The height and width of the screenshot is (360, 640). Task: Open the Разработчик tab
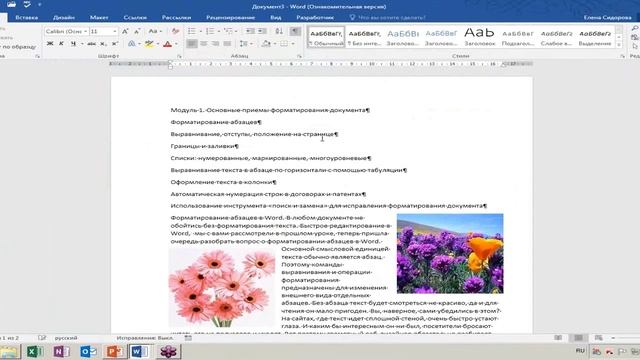(x=315, y=18)
